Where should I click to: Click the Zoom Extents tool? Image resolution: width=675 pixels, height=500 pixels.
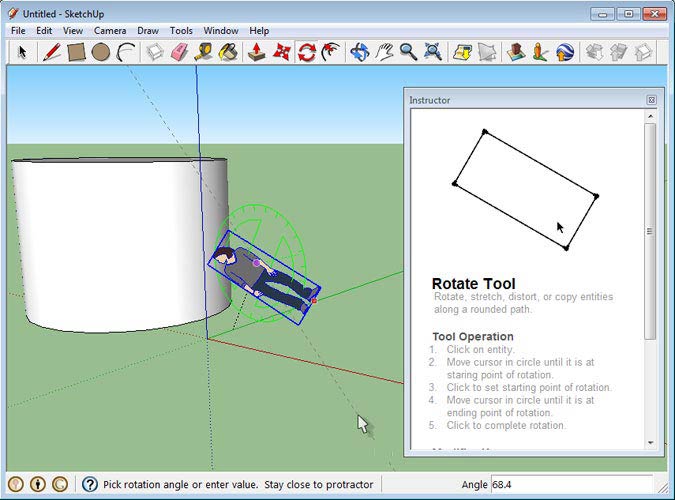(x=433, y=52)
